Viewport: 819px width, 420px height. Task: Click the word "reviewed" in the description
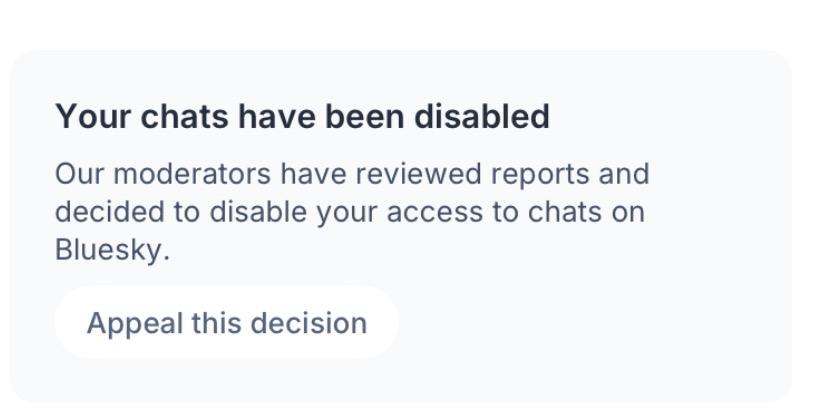[418, 174]
